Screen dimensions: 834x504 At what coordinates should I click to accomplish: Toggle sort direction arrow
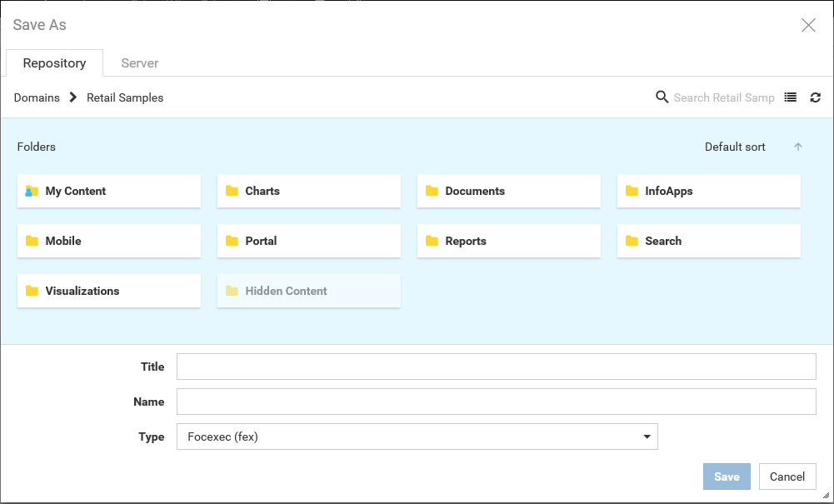click(x=798, y=147)
